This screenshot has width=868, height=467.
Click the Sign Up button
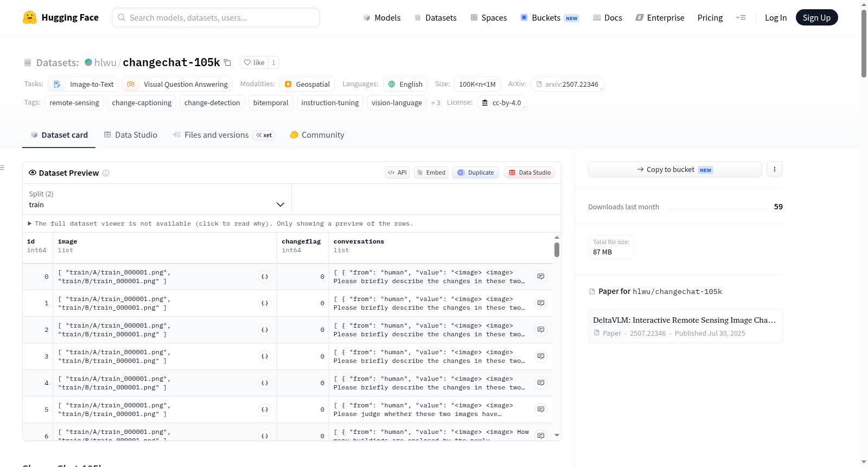click(x=816, y=17)
